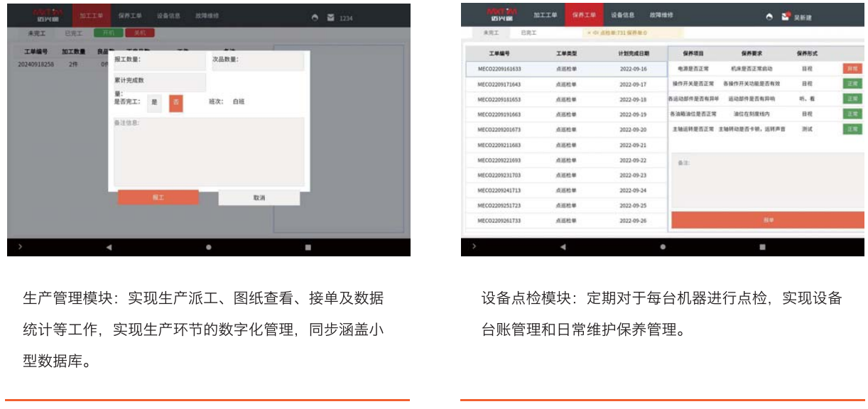Expand the nav bar chevron below the order list
868x409 pixels.
click(x=474, y=247)
